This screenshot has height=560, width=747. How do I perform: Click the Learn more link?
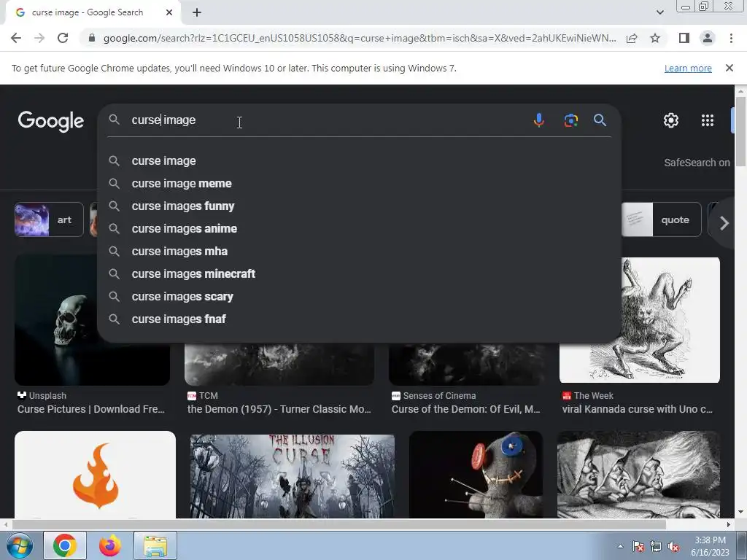pyautogui.click(x=688, y=68)
